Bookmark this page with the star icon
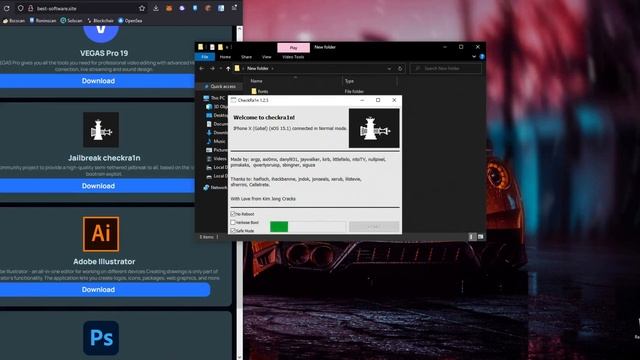The image size is (640, 360). [x=142, y=8]
